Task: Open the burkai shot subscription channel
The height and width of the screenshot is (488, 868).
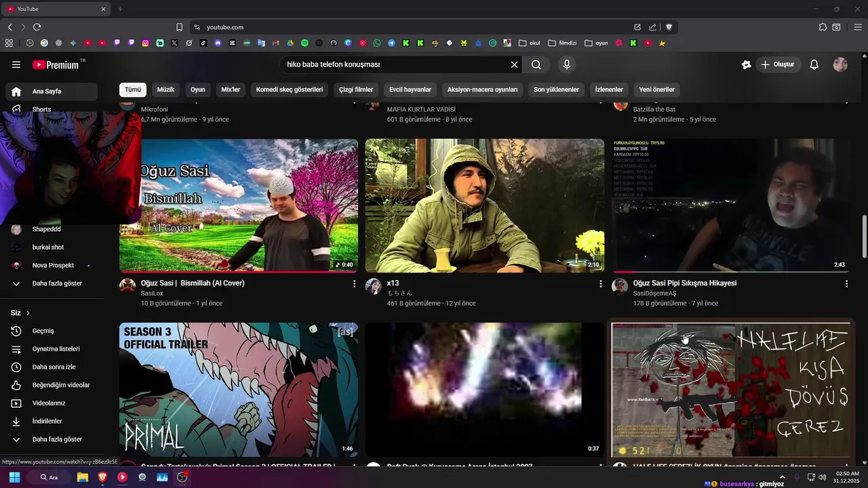Action: pyautogui.click(x=52, y=247)
